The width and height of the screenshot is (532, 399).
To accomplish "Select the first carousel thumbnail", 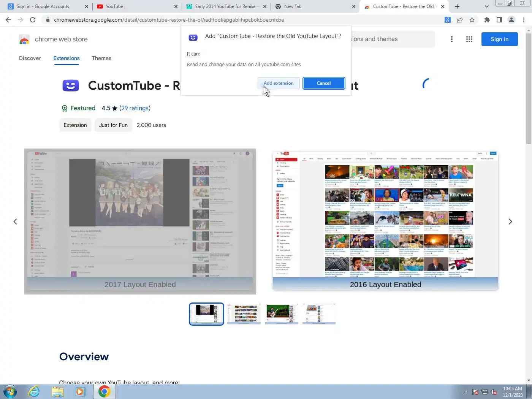I will (206, 314).
